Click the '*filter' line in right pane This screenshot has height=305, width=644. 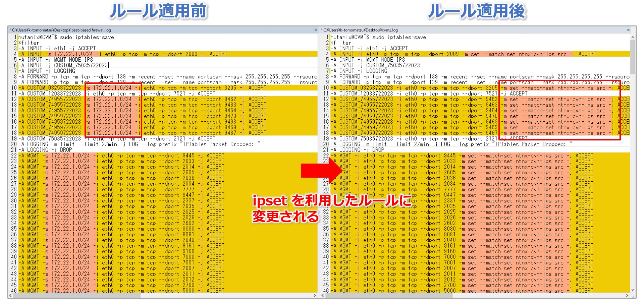click(x=341, y=43)
